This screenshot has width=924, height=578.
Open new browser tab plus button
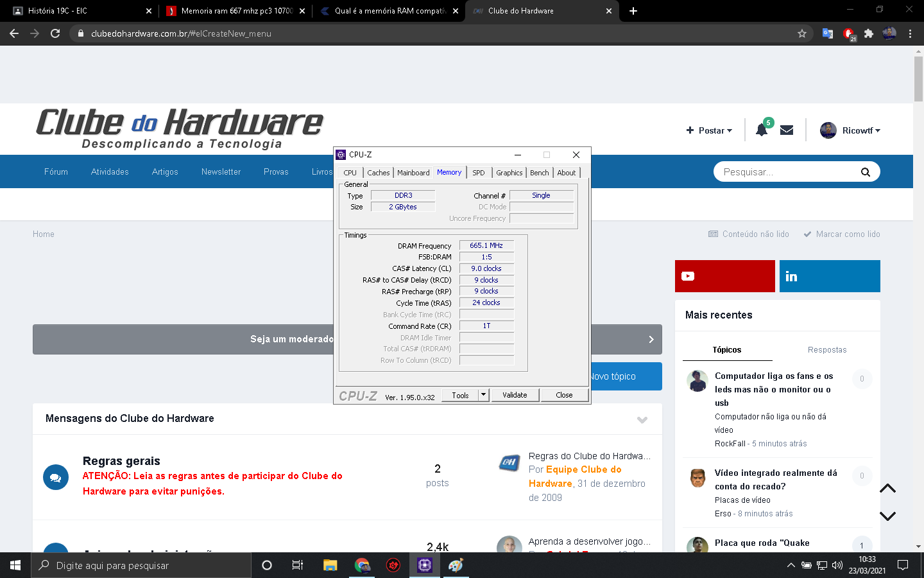tap(633, 11)
